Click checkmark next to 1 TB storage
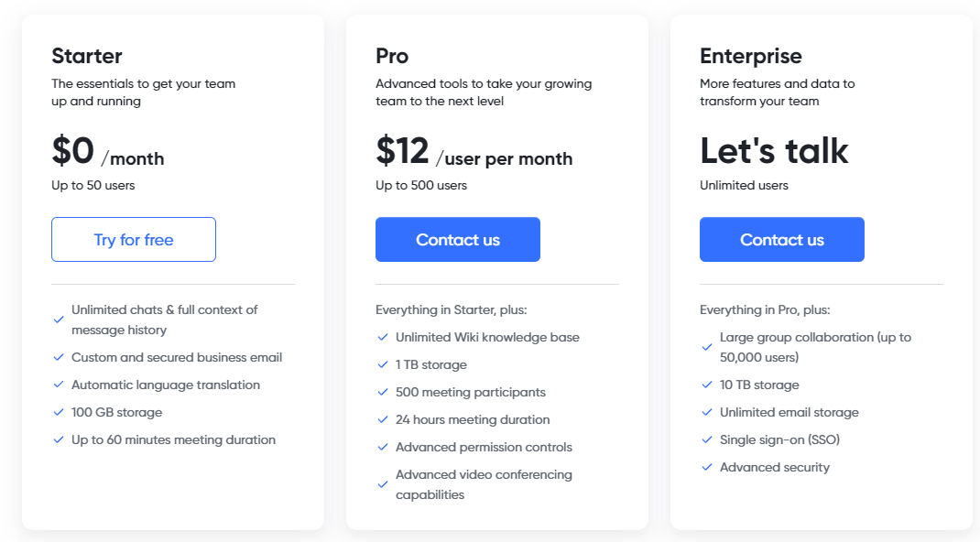The image size is (980, 542). [x=383, y=365]
